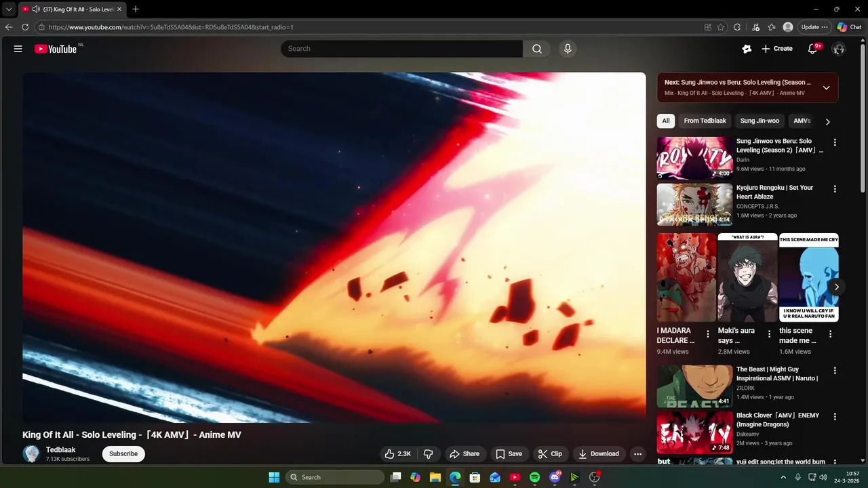Image resolution: width=868 pixels, height=488 pixels.
Task: Expand the Mix playlist panel chevron
Action: tap(826, 87)
